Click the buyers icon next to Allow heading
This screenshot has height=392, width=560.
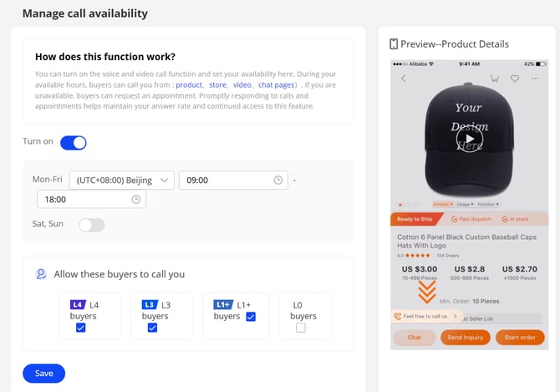point(41,273)
